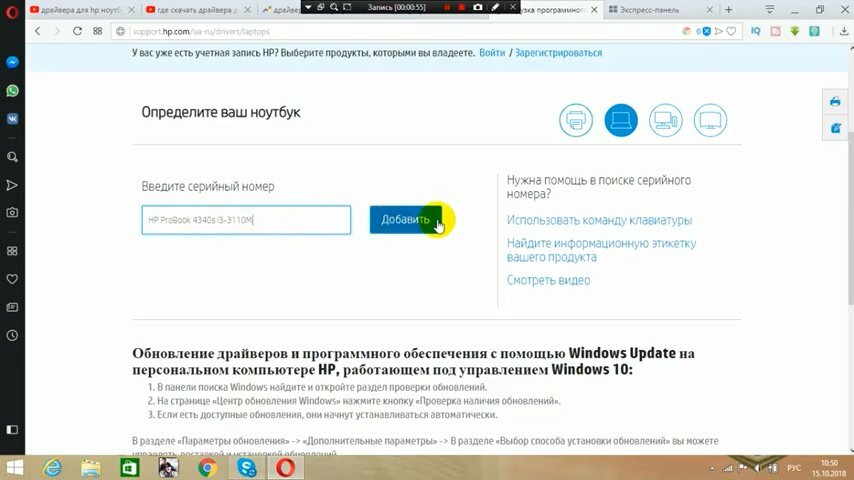Open Messenger in Opera sidebar
Viewport: 854px width, 480px height.
point(12,62)
